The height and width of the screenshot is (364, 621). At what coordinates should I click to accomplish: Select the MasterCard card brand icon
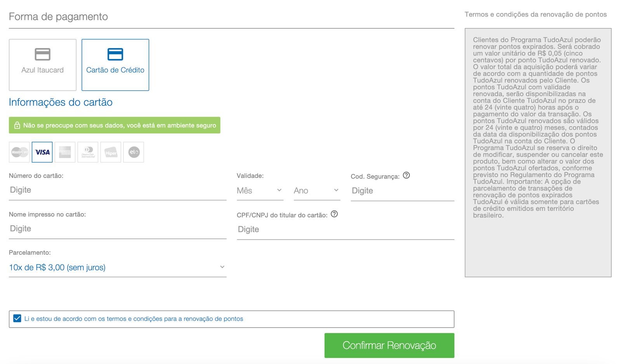[x=19, y=152]
